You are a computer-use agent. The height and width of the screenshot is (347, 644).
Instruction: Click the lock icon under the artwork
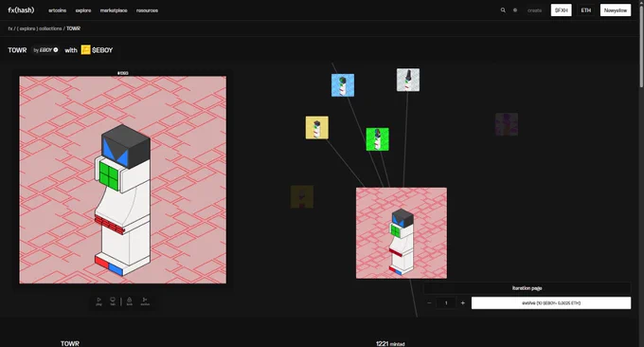coord(130,301)
